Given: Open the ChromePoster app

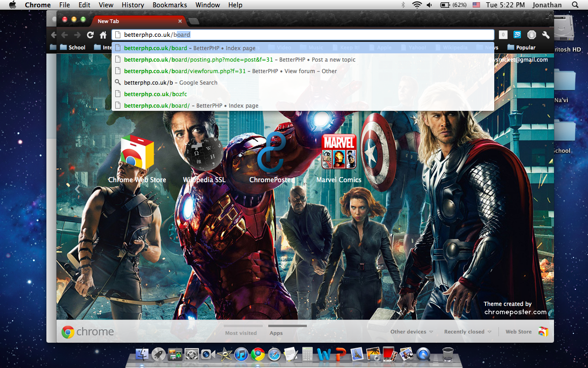Looking at the screenshot, I should [271, 159].
